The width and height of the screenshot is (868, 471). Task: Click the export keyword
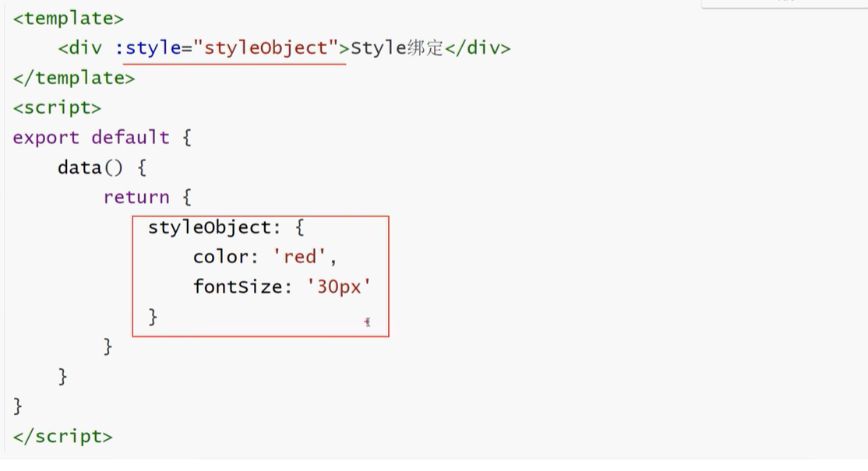tap(45, 138)
